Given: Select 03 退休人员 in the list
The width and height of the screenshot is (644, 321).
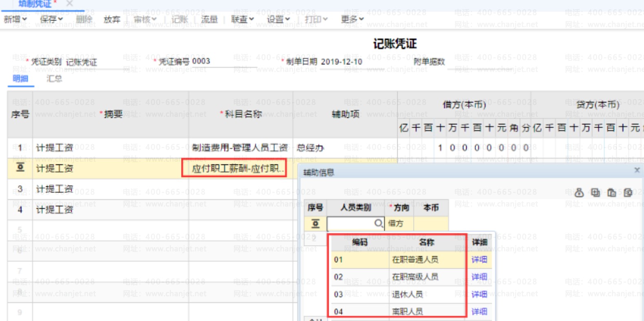Looking at the screenshot, I should point(398,294).
